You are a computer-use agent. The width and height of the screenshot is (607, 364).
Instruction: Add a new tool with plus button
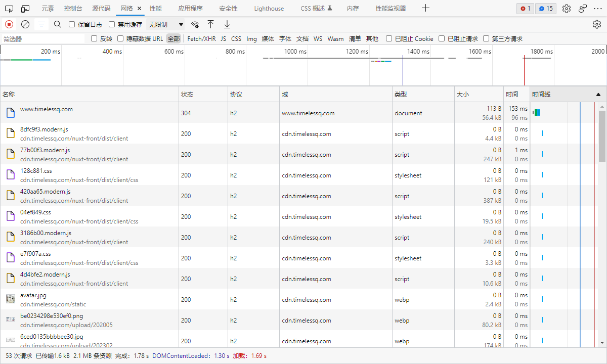click(426, 8)
